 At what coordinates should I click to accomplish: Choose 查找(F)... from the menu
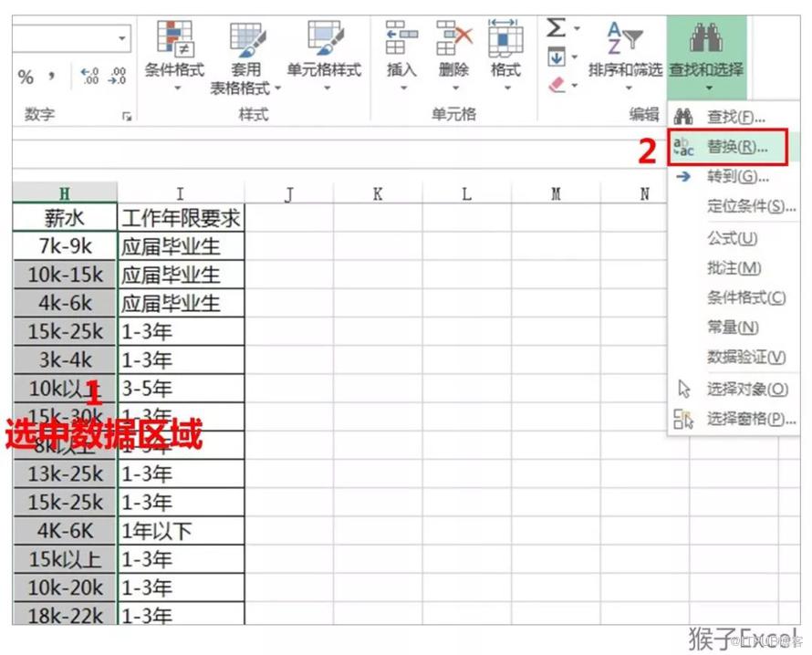pos(733,117)
